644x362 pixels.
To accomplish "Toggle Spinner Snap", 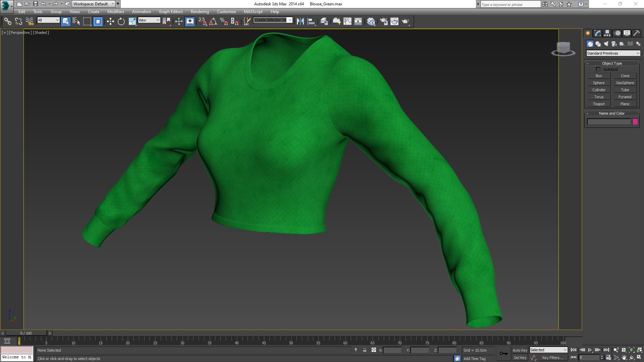I will point(234,21).
